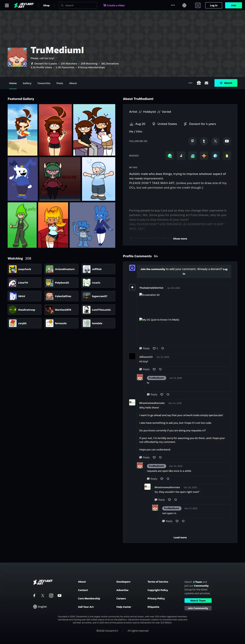Screen dimensions: 245x644
Task: Visit PolyGon2D's profile
Action: pos(61,282)
